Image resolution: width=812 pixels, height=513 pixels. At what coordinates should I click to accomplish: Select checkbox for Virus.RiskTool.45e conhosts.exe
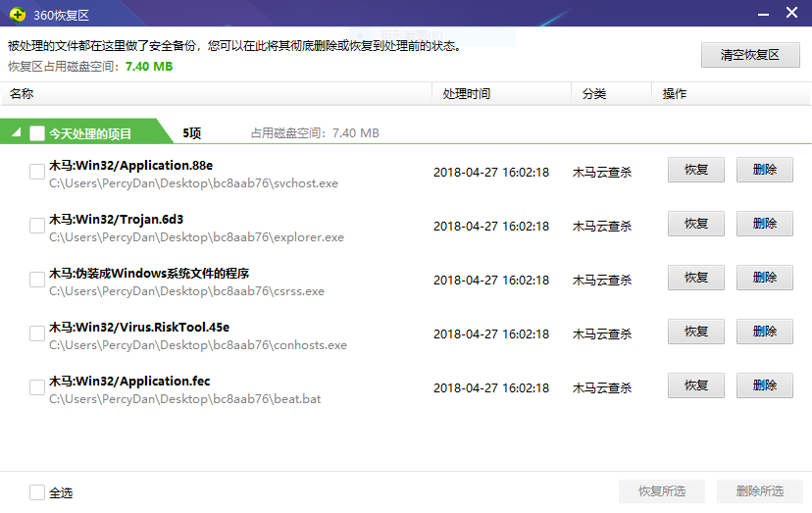click(x=36, y=333)
